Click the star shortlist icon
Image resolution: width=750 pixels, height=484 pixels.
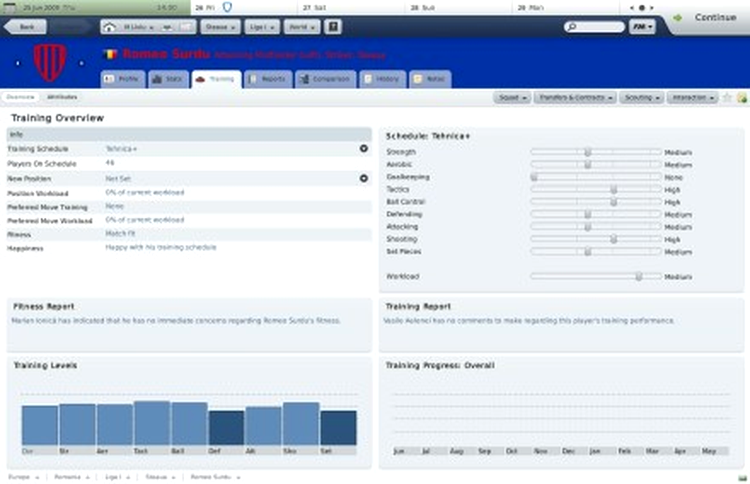point(727,98)
